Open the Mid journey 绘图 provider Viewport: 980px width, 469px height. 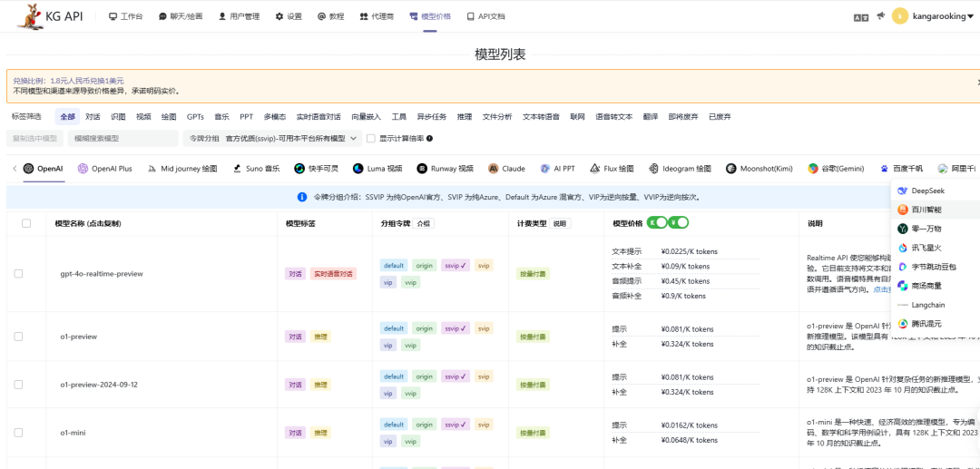(182, 169)
